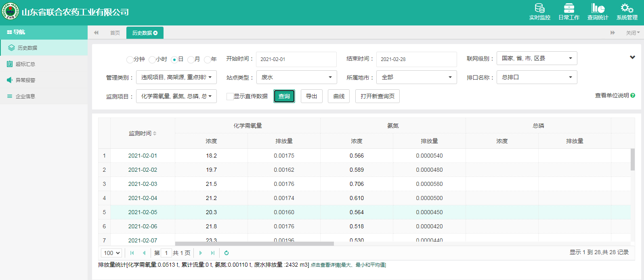Open the page size dropdown showing 100
The width and height of the screenshot is (644, 280).
tap(111, 253)
